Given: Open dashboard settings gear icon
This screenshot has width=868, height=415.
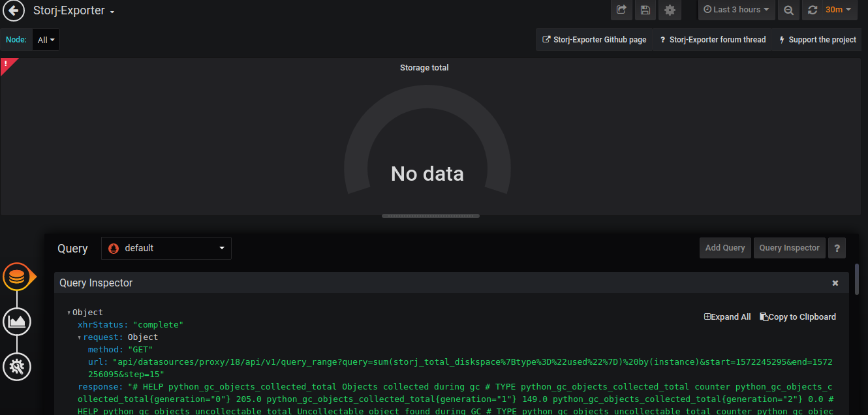Looking at the screenshot, I should coord(669,10).
